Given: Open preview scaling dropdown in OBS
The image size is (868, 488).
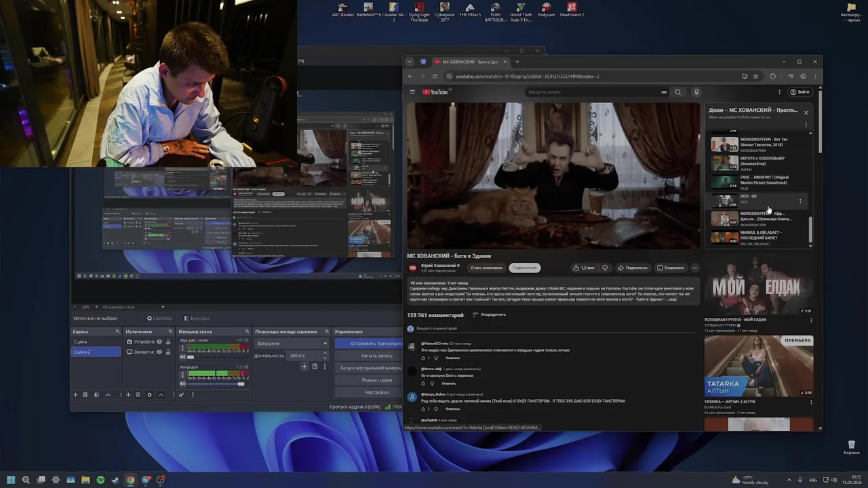Looking at the screenshot, I should [x=134, y=307].
